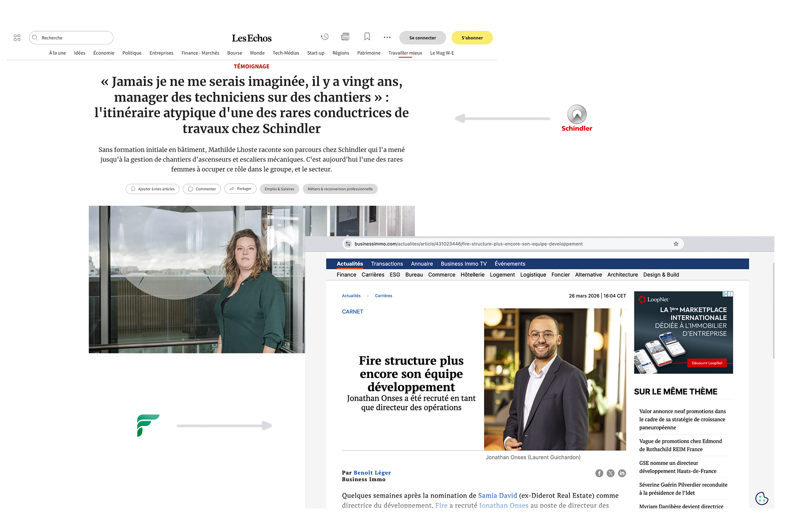Share article via X icon
Viewport: 798px width, 532px height.
click(611, 473)
